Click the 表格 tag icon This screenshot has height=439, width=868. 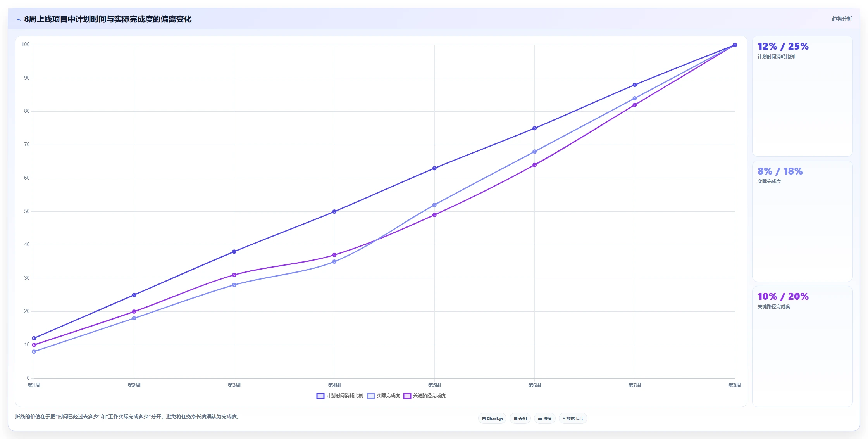tap(515, 418)
